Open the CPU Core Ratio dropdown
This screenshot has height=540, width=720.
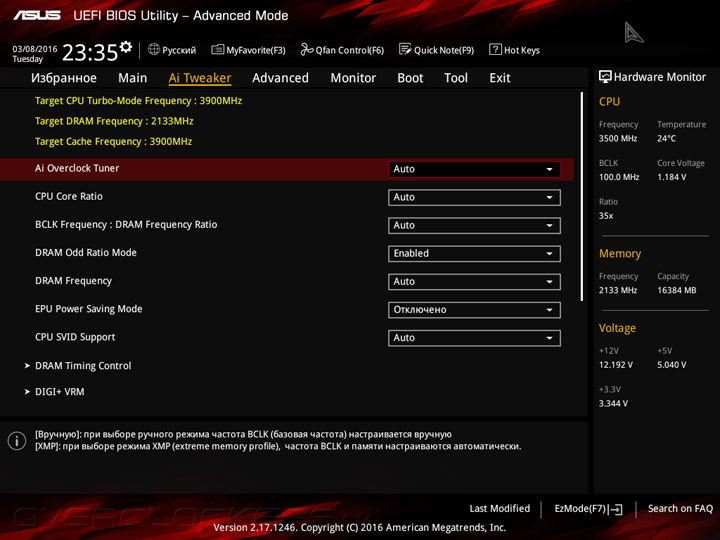(474, 197)
